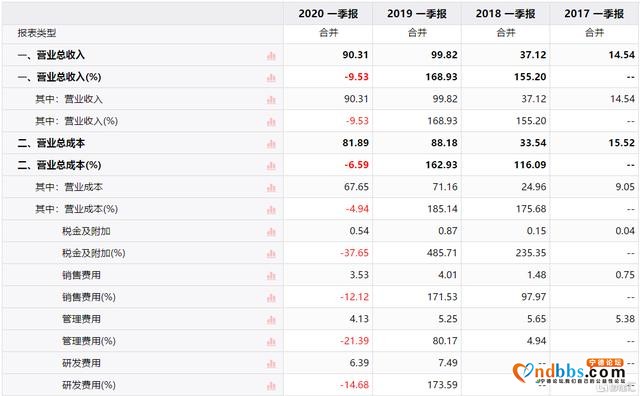Click value 0.54 in 税金及附加 row
Image resolution: width=640 pixels, height=396 pixels.
pyautogui.click(x=359, y=231)
